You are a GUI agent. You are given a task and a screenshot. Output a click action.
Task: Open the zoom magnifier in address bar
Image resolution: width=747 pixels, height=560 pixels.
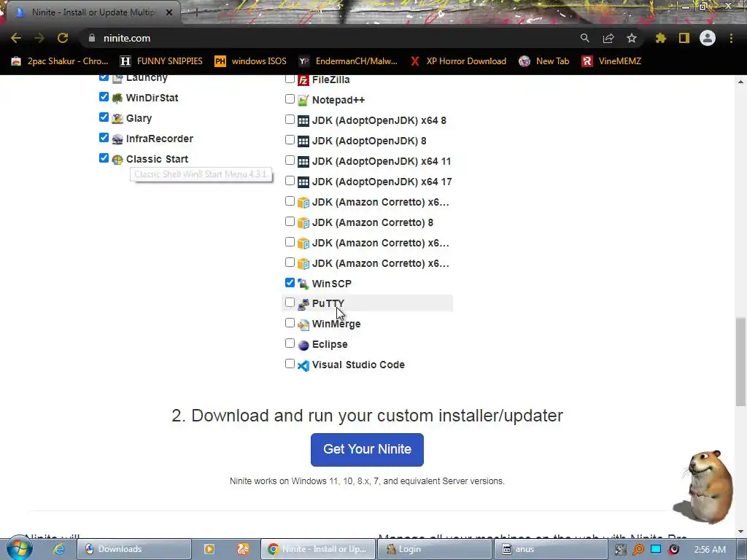pos(584,38)
